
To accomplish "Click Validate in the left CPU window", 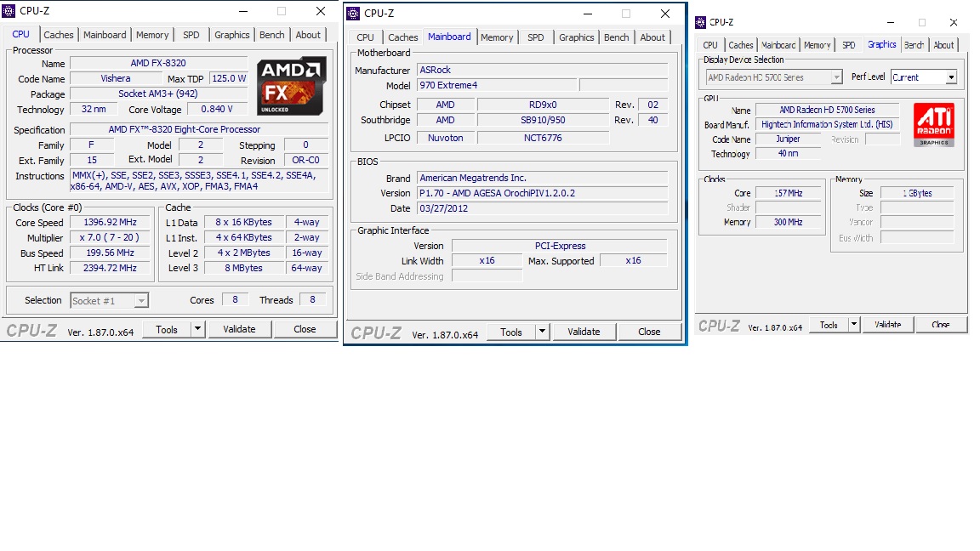I will (x=239, y=329).
